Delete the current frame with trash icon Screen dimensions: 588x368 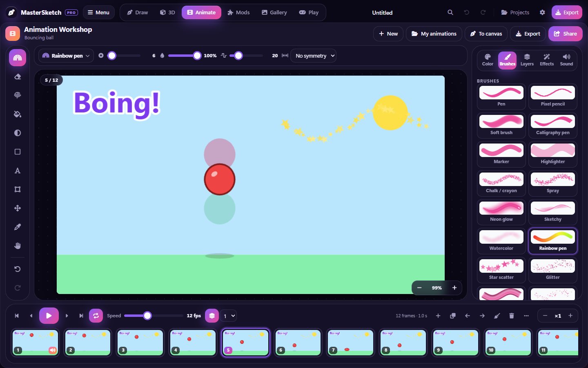pos(512,316)
